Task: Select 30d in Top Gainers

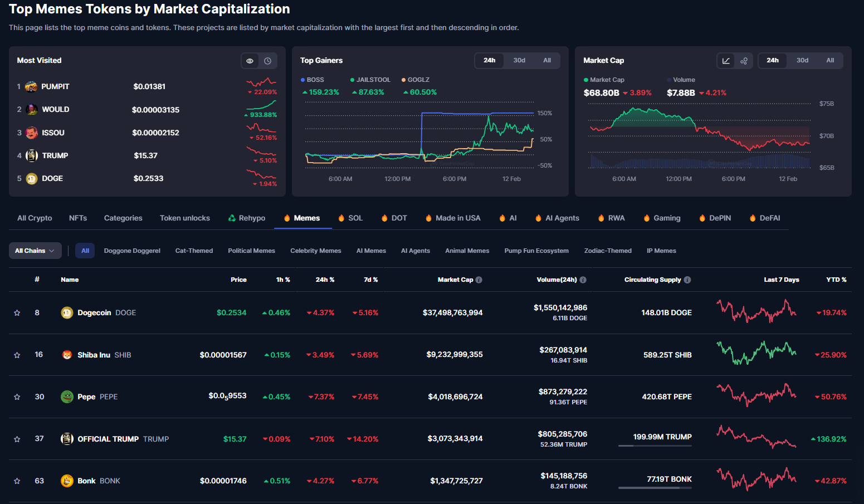Action: tap(519, 61)
